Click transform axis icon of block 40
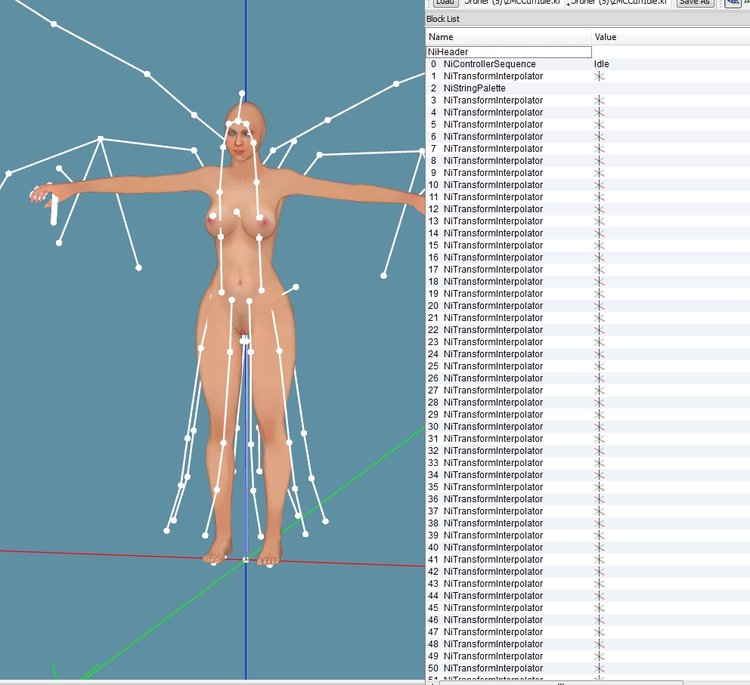The height and width of the screenshot is (685, 750). coord(599,547)
